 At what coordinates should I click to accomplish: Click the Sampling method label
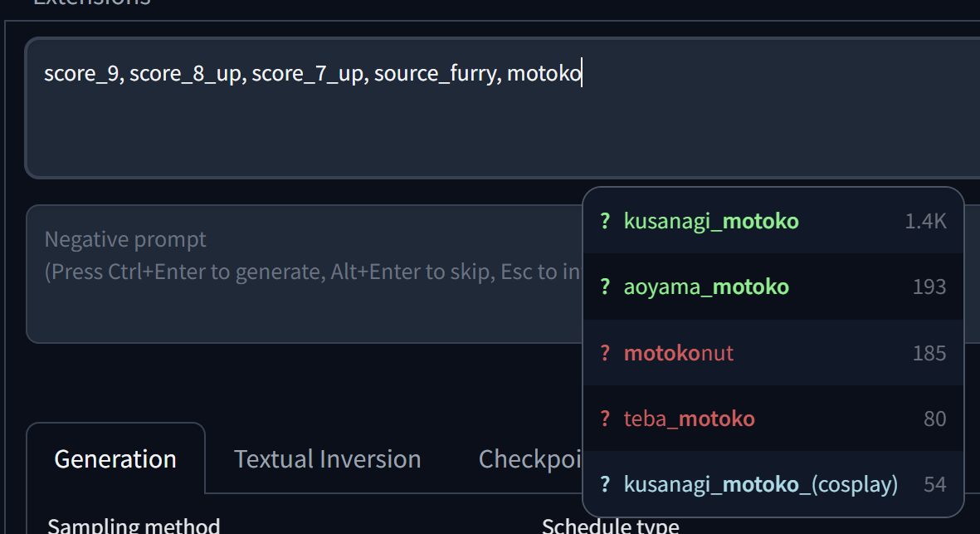[x=134, y=526]
